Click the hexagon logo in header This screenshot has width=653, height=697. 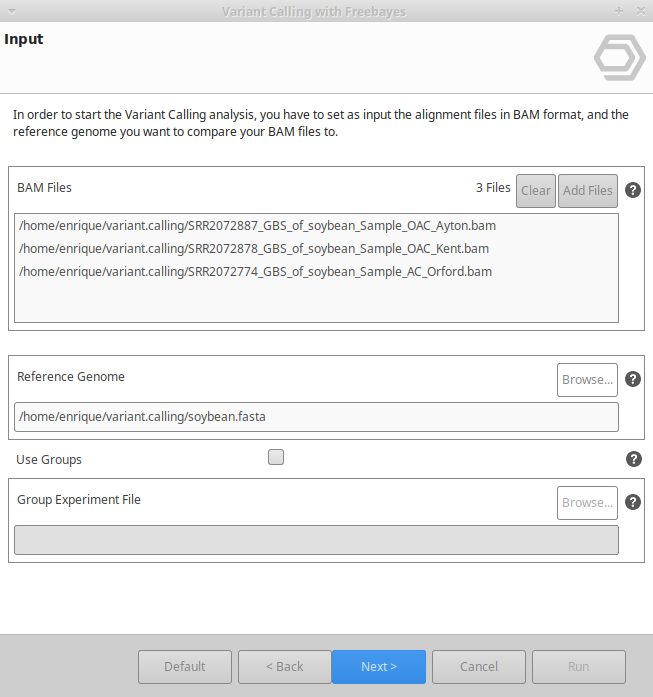pyautogui.click(x=619, y=57)
